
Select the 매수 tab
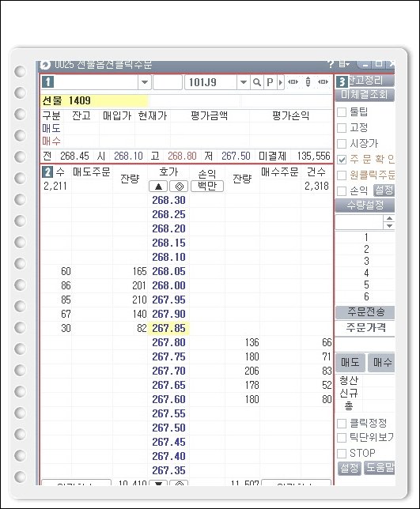pyautogui.click(x=382, y=362)
